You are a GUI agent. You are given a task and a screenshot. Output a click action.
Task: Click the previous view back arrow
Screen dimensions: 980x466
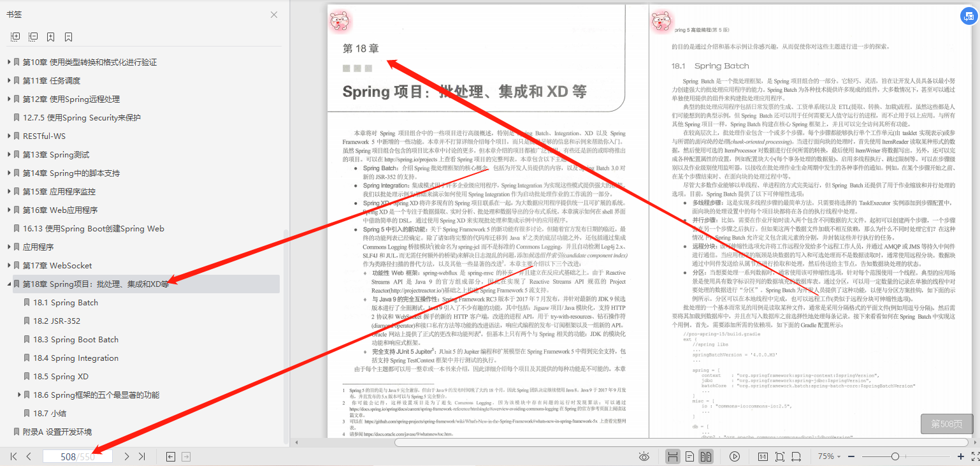tap(170, 456)
